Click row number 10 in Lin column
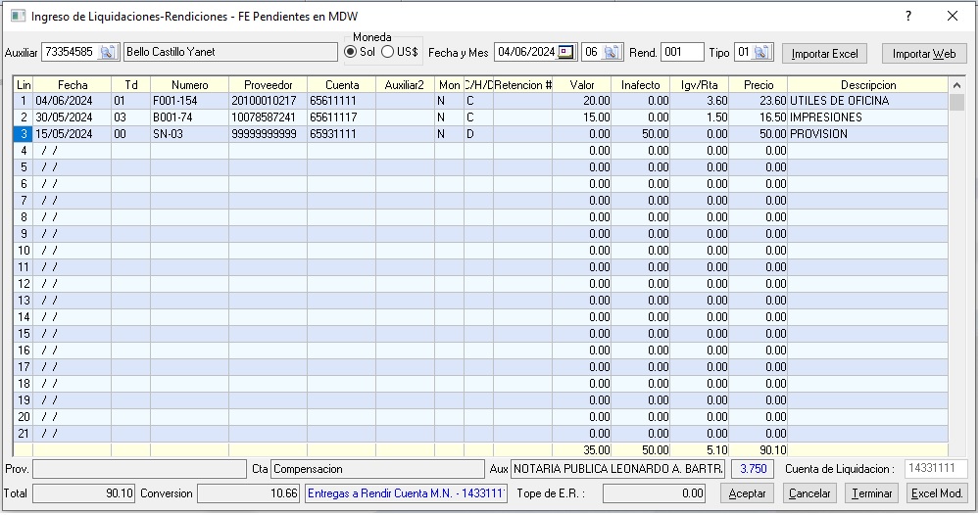 (x=24, y=251)
